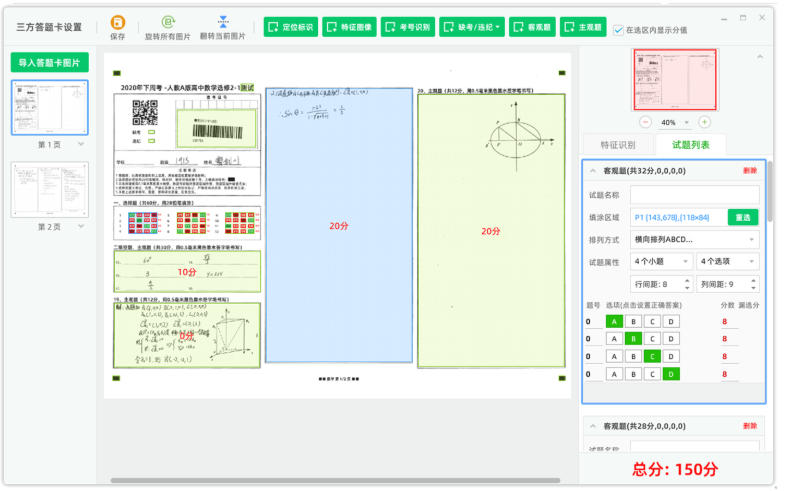The width and height of the screenshot is (785, 491).
Task: Set answer A for first question row
Action: (x=613, y=321)
